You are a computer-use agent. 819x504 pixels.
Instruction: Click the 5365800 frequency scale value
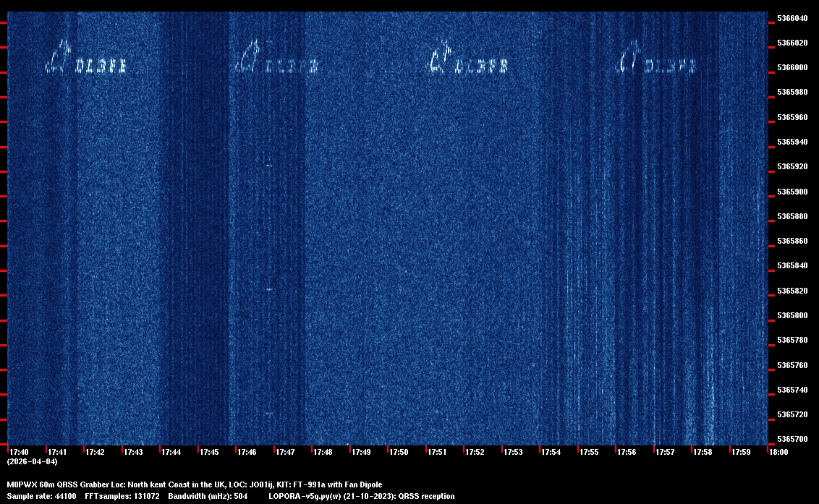coord(792,315)
